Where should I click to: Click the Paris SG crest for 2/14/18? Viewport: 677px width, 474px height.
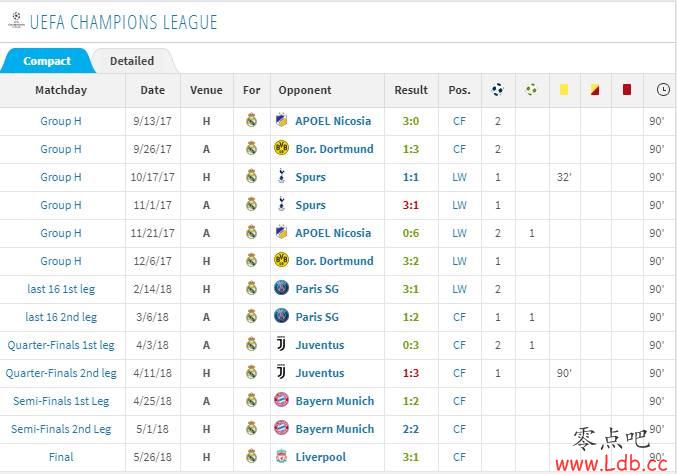coord(281,288)
